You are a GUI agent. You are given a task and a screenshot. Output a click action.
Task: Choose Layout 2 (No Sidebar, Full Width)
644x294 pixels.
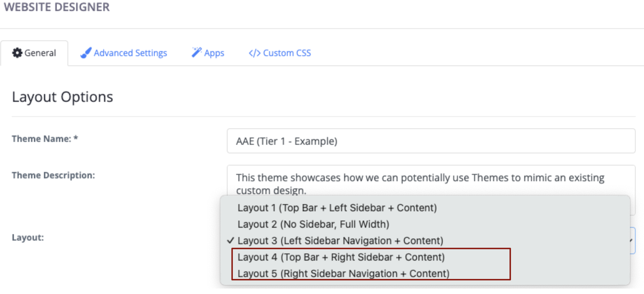pyautogui.click(x=313, y=224)
